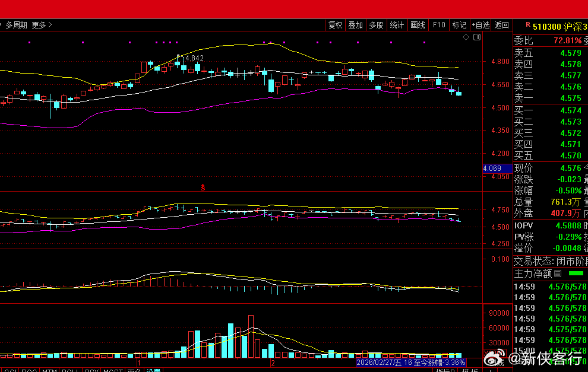Viewport: 588px width, 372px height.
Task: Select the 15:00 tick trade row
Action: [x=551, y=350]
